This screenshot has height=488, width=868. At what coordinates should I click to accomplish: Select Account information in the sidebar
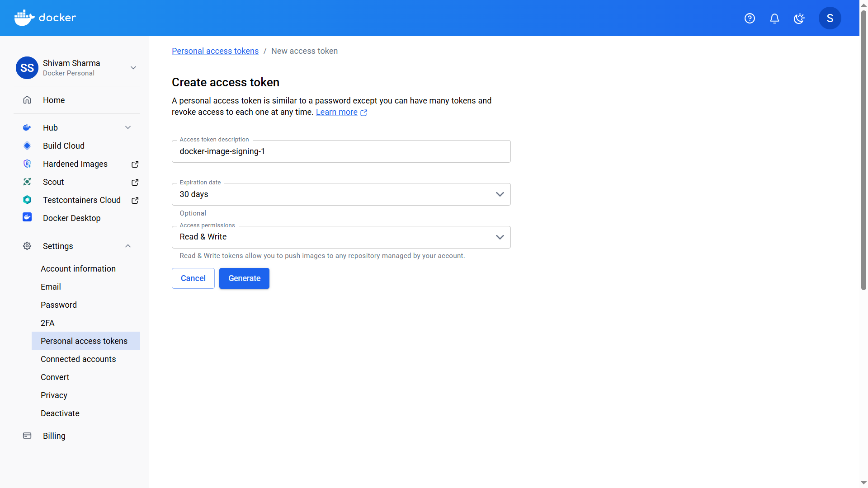[x=78, y=268]
